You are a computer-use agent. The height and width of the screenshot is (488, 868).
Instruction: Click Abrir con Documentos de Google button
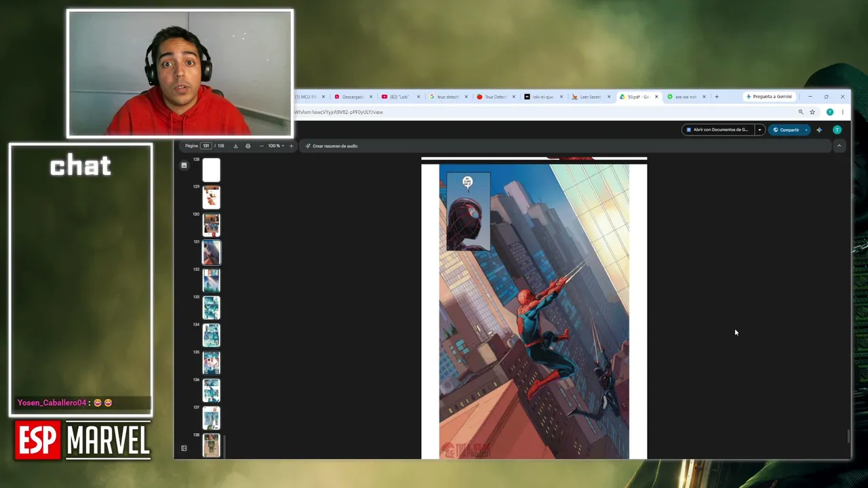click(718, 129)
